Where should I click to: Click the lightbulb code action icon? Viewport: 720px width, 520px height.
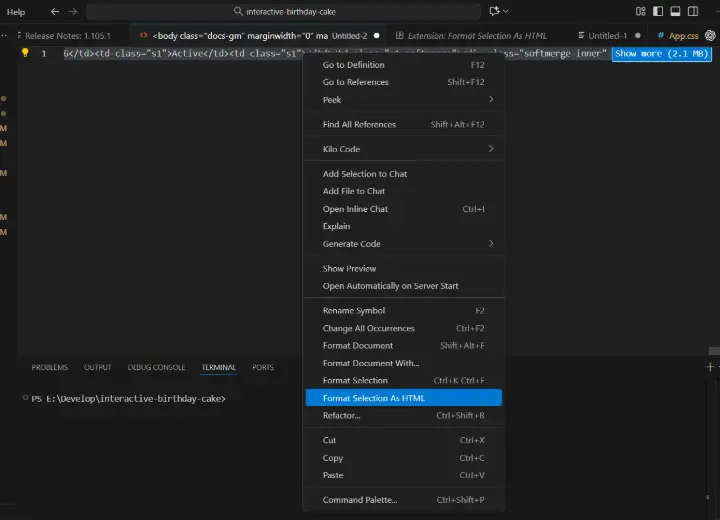click(x=24, y=53)
